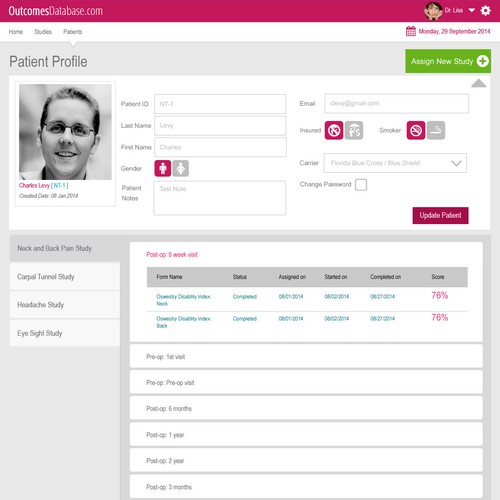This screenshot has width=500, height=500.
Task: Select the Carpal Tunnel Study tab
Action: pos(65,277)
